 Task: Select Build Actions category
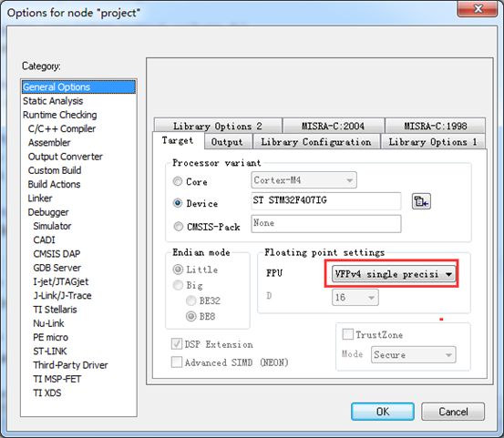54,184
